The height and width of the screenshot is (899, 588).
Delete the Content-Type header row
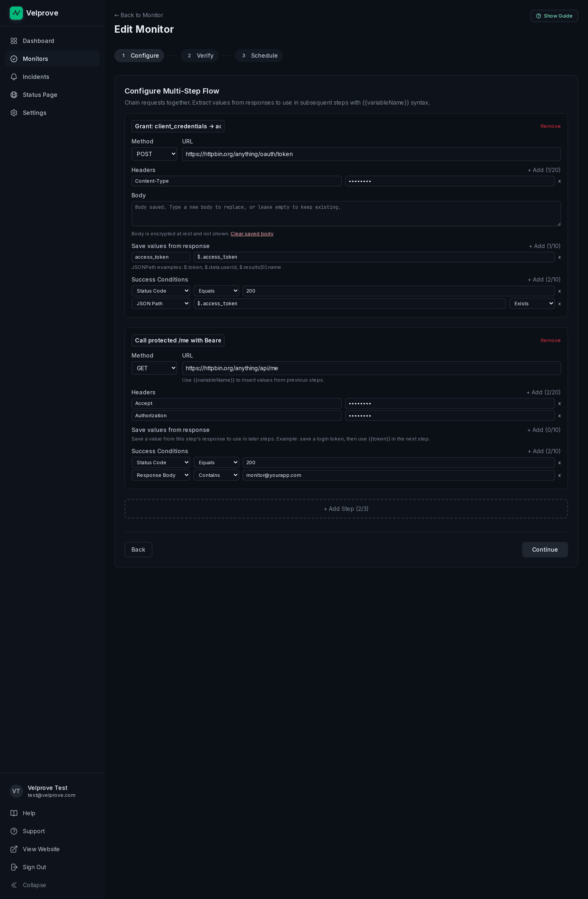559,181
